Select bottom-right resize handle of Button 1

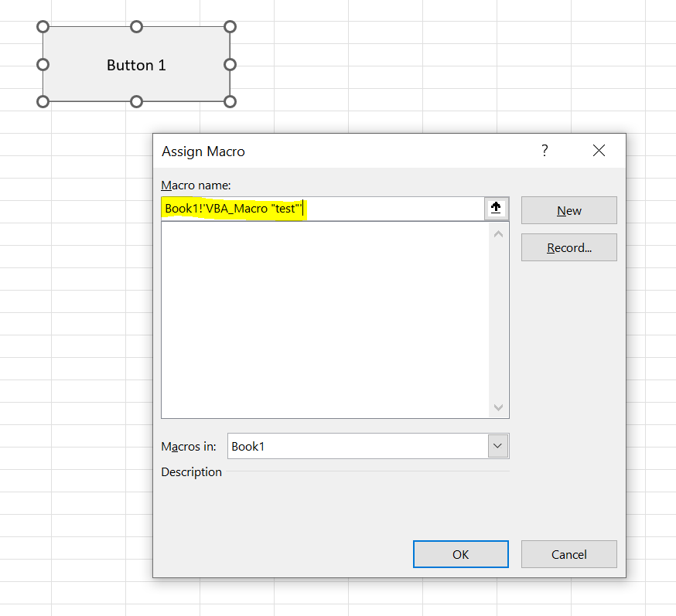(230, 101)
